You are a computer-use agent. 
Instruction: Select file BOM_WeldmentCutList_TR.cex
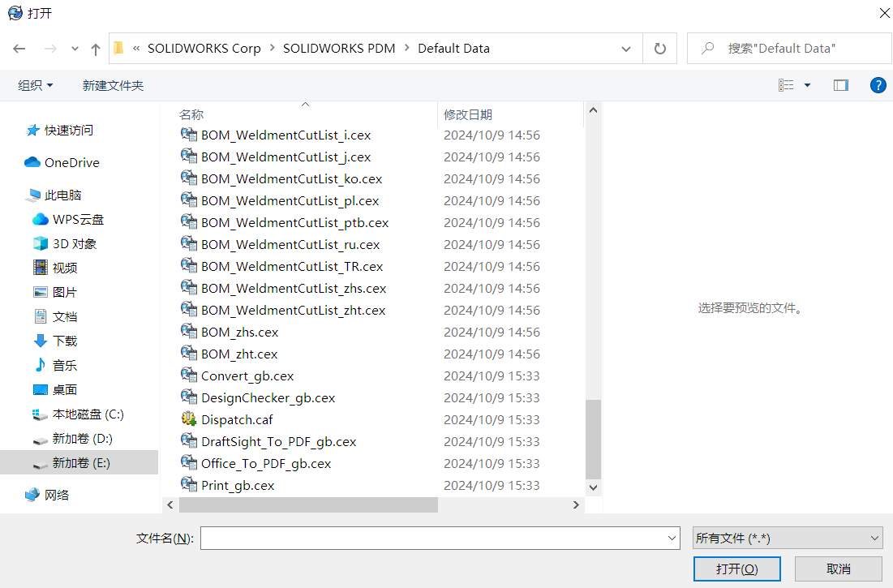pyautogui.click(x=292, y=267)
